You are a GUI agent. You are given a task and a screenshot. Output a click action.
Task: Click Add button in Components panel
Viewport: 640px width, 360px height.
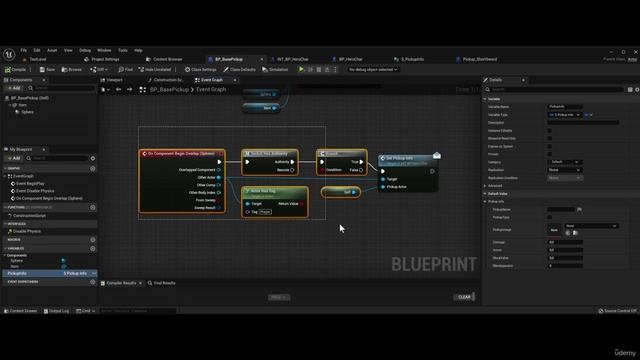tap(13, 88)
